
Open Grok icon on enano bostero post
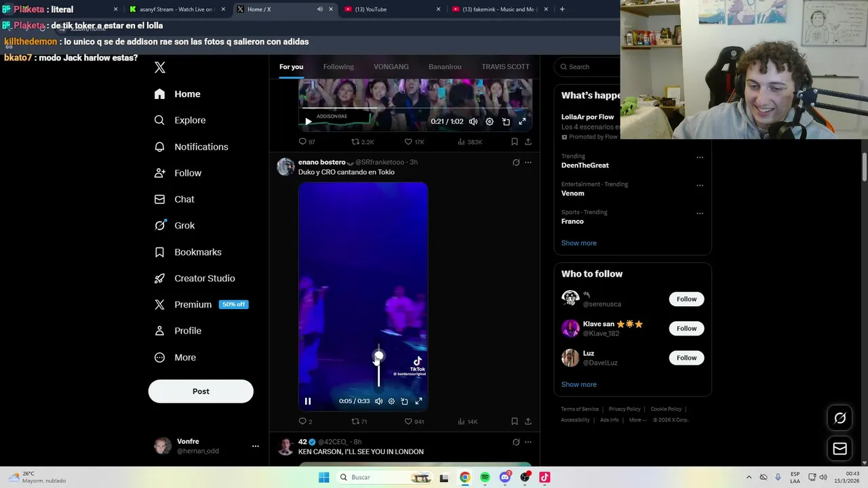click(516, 163)
